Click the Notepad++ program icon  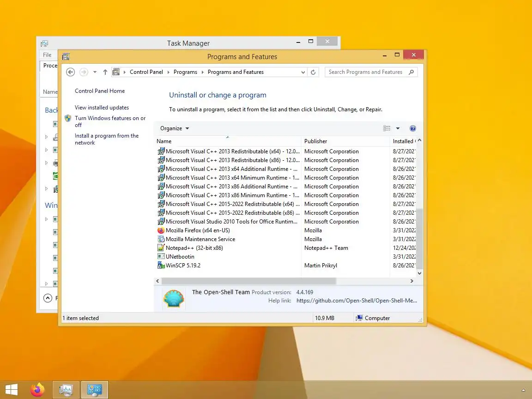click(161, 248)
